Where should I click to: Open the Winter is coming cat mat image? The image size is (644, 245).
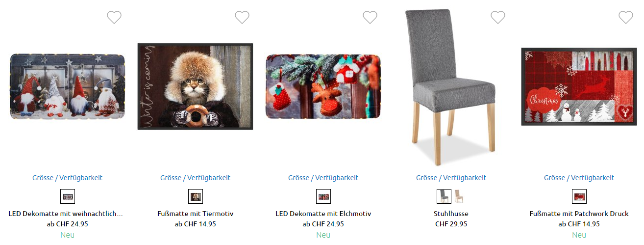tap(196, 86)
